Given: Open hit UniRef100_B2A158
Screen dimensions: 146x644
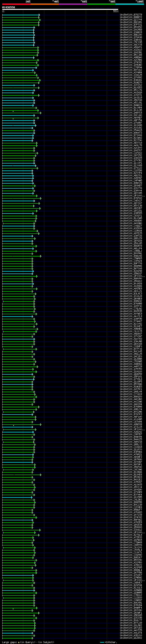Looking at the screenshot, I should click(x=131, y=271).
